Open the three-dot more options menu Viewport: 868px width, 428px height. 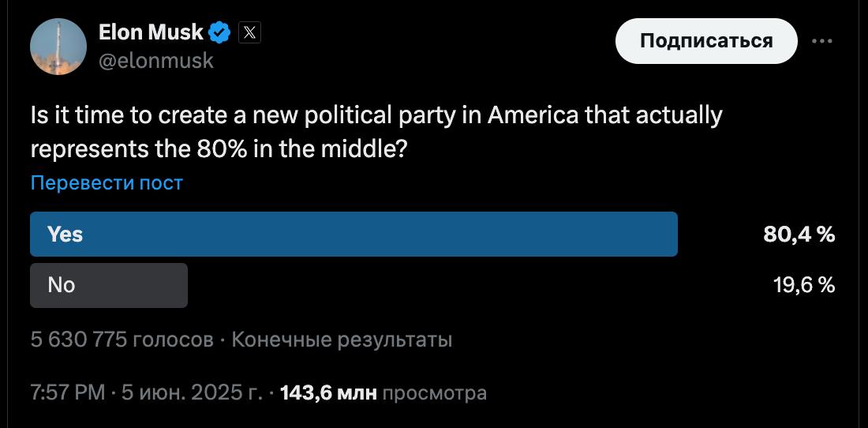click(x=822, y=41)
